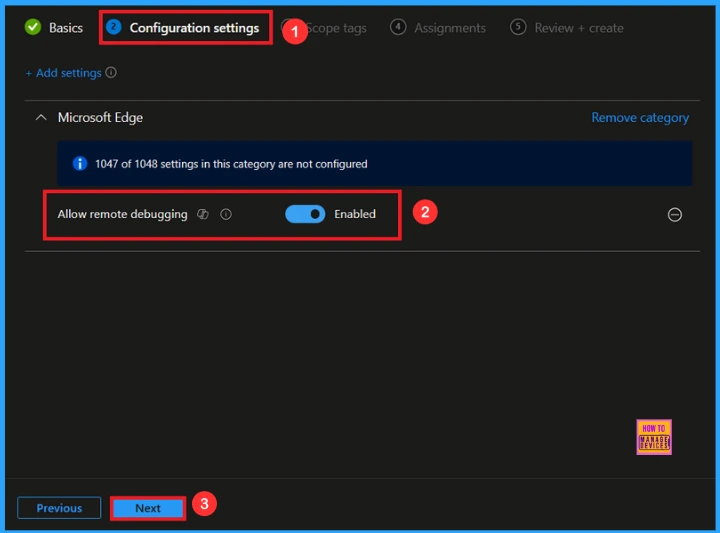Open the Basics step tab
The width and height of the screenshot is (720, 533).
tap(54, 28)
